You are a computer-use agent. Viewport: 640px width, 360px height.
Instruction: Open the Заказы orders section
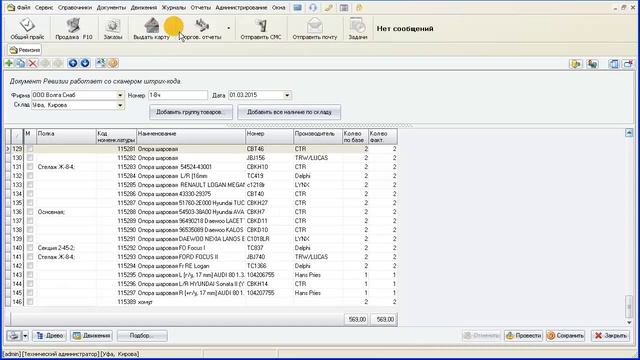113,29
